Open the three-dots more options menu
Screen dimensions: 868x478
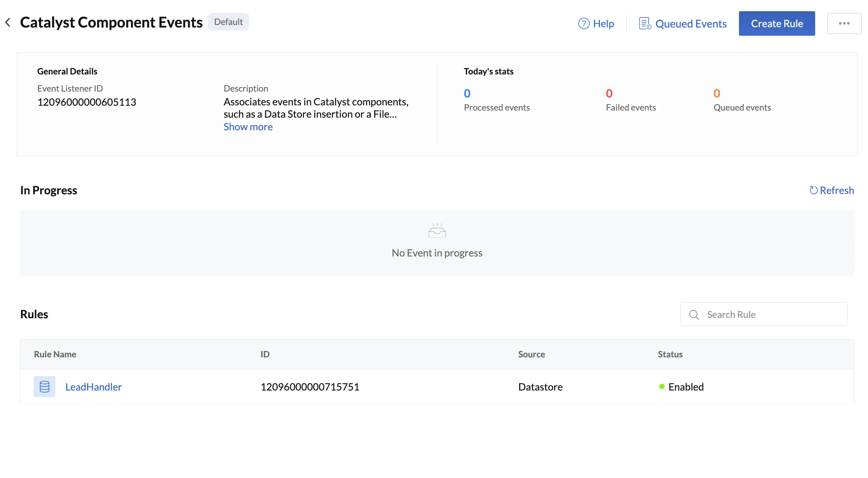click(844, 23)
